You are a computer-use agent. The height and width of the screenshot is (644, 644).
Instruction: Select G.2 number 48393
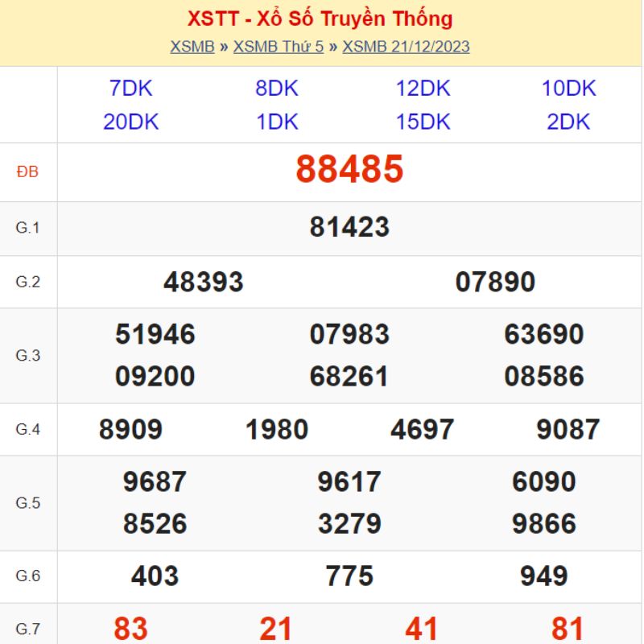[204, 283]
